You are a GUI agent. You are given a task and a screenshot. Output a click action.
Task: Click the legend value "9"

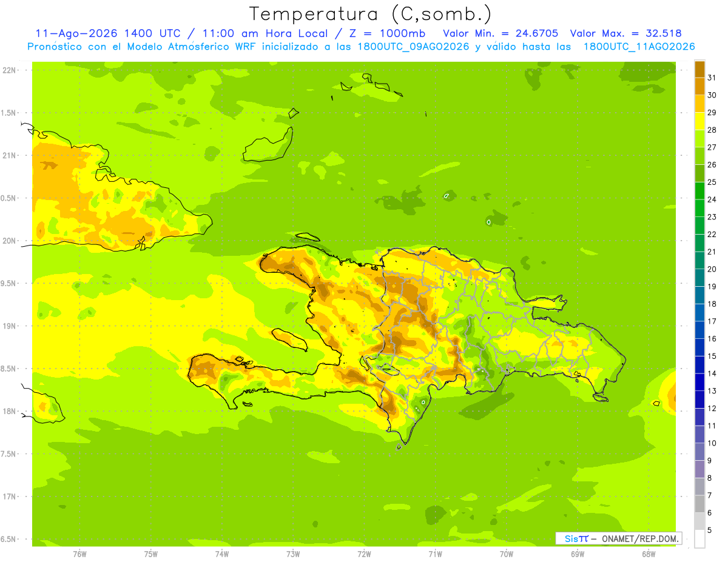(x=710, y=461)
